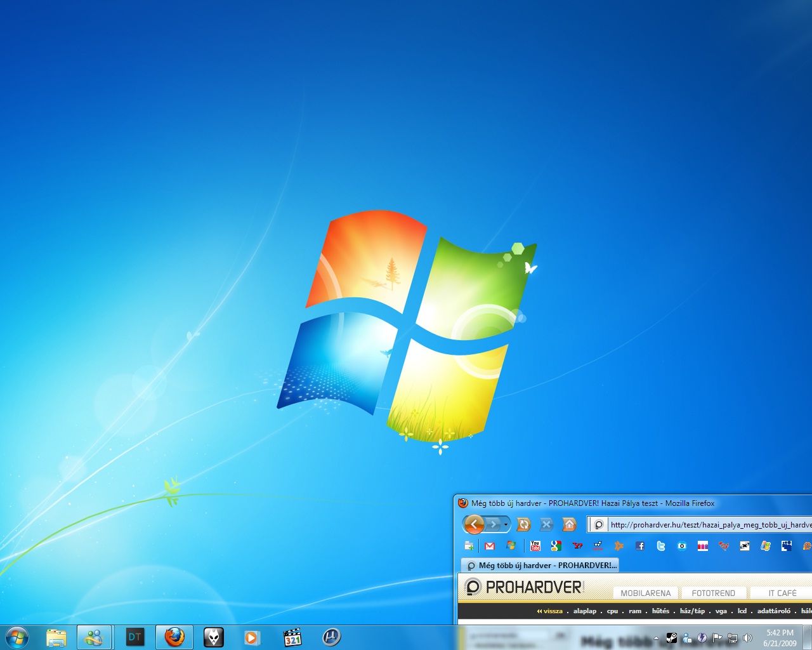Viewport: 812px width, 650px height.
Task: Open the Twitter bookmark icon
Action: [661, 546]
